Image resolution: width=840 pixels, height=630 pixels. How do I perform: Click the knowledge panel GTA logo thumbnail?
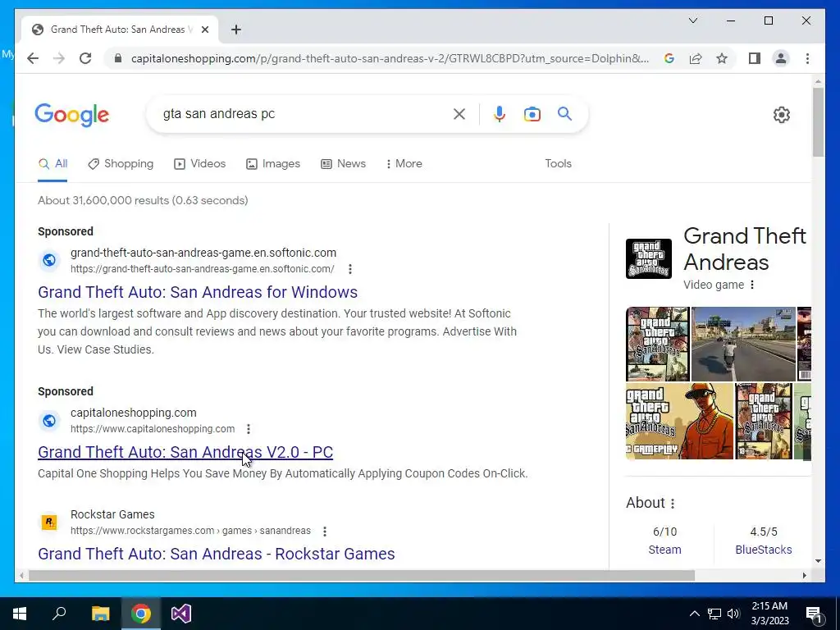click(648, 258)
